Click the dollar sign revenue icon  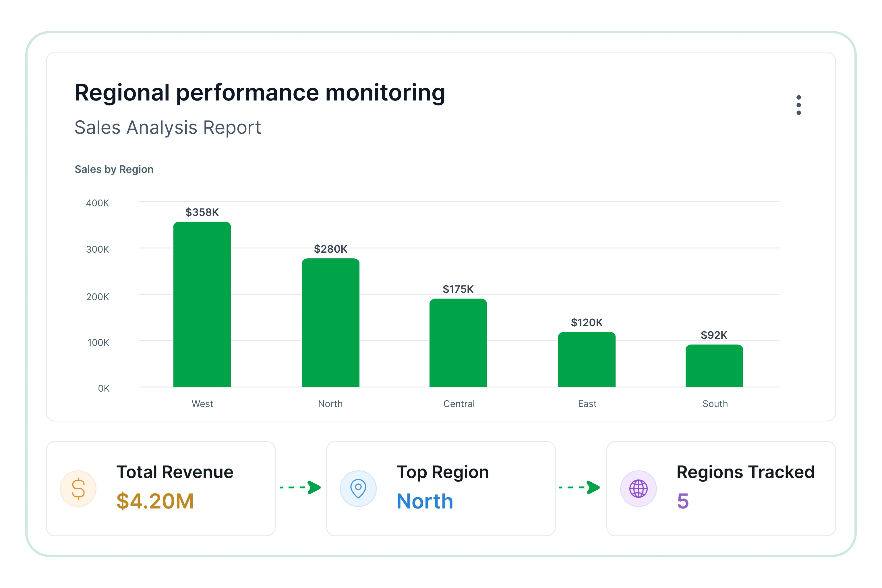tap(78, 489)
